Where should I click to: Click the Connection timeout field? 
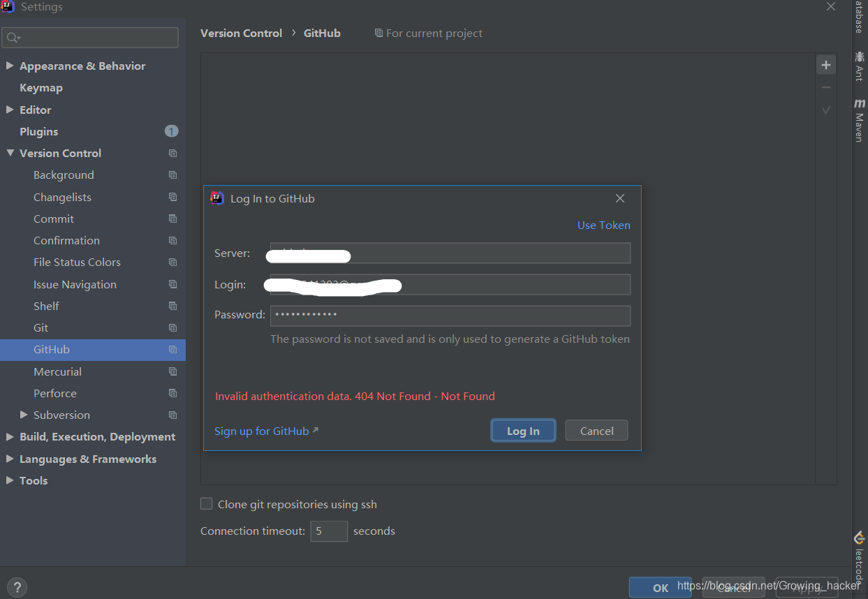point(329,531)
